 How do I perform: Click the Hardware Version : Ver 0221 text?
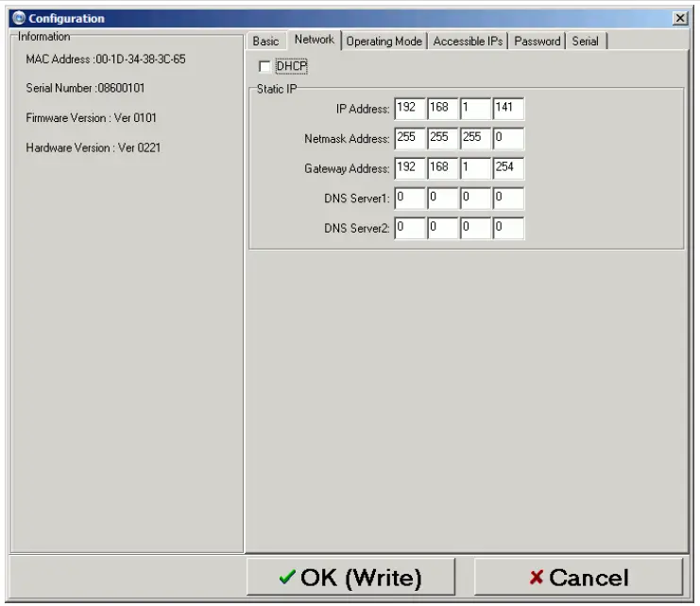94,147
